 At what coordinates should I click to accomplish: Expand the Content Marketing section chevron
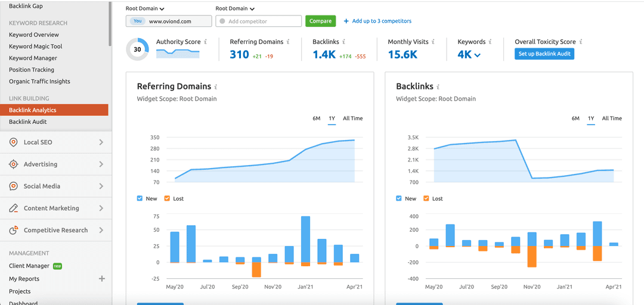click(101, 208)
